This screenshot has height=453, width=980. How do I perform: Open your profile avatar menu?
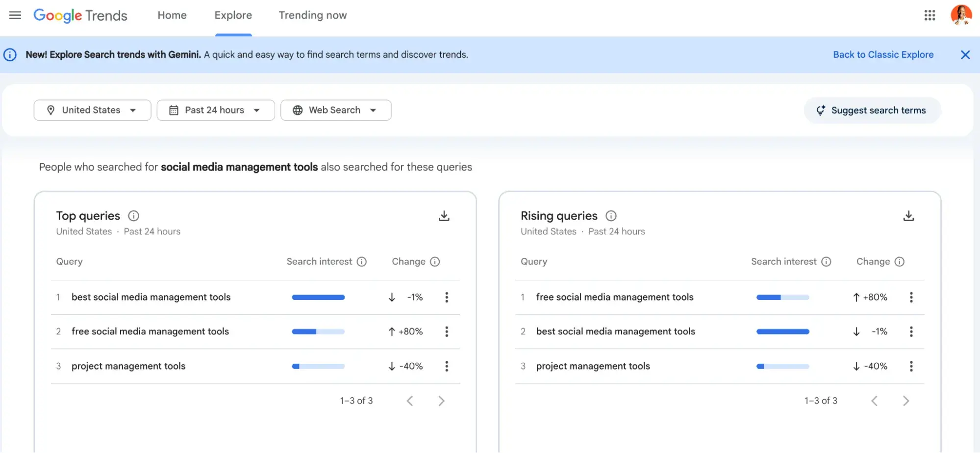pyautogui.click(x=960, y=15)
